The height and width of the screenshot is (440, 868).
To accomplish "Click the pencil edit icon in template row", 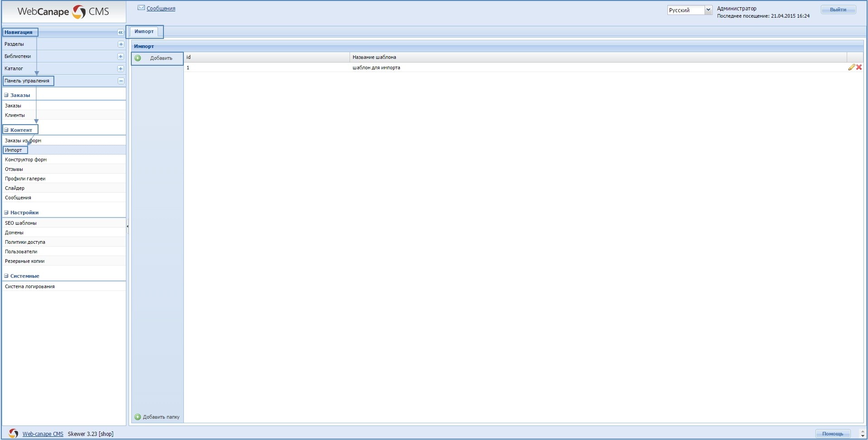I will tap(851, 67).
